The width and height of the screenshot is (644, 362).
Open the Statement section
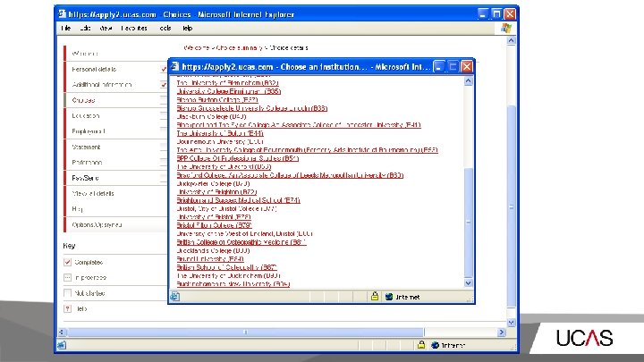pos(86,147)
